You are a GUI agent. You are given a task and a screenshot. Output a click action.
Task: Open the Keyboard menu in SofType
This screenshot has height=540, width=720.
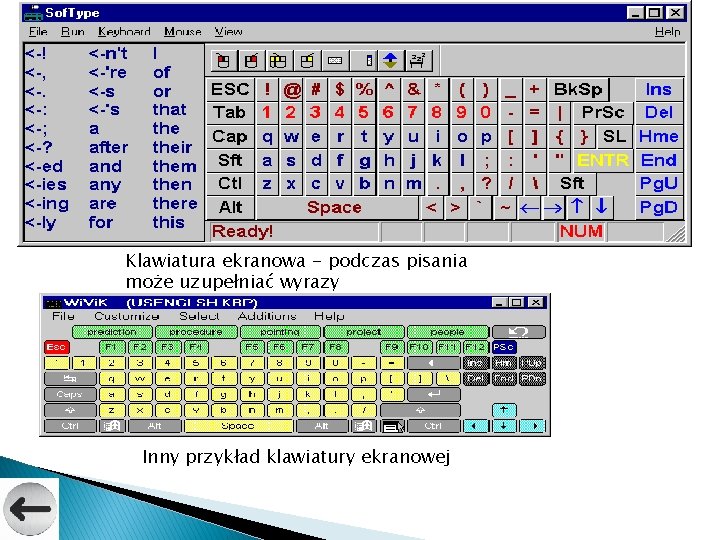coord(124,32)
